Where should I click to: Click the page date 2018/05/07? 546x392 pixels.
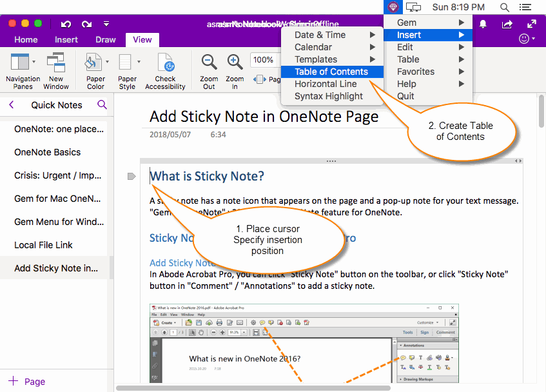(170, 135)
